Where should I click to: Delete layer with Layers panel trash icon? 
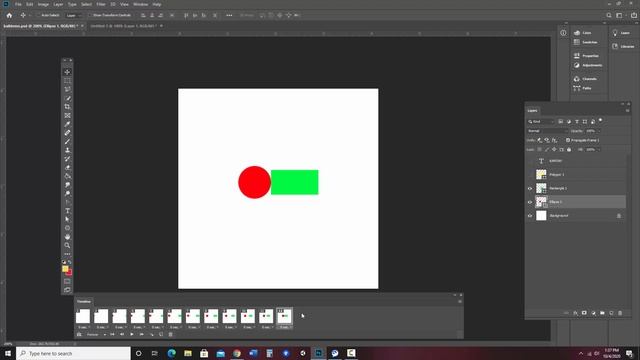(x=620, y=313)
